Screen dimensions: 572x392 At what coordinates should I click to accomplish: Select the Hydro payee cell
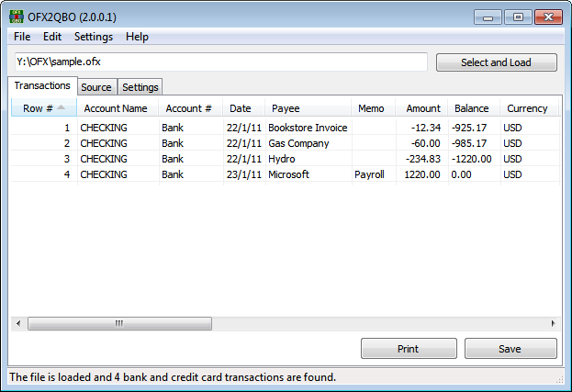(x=308, y=159)
